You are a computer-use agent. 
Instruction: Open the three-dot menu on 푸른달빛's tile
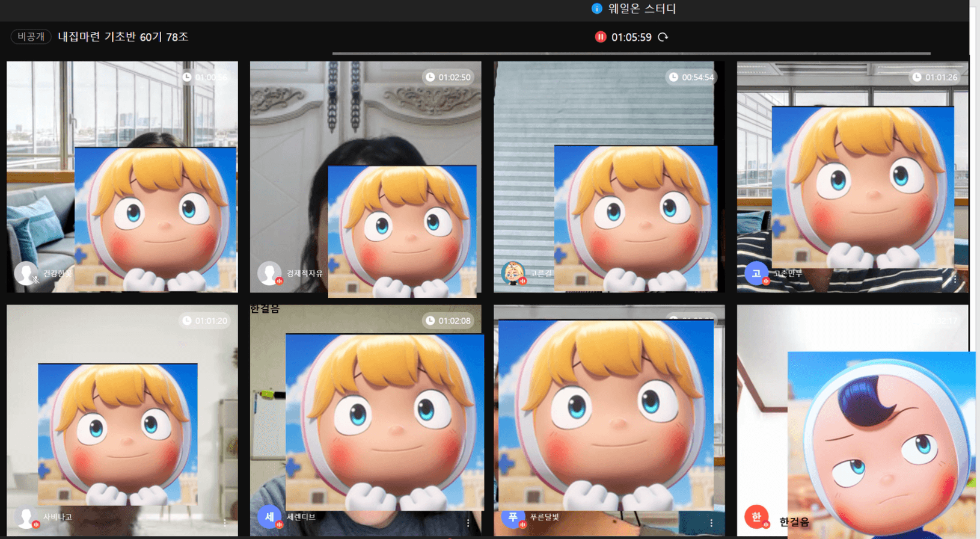(711, 523)
